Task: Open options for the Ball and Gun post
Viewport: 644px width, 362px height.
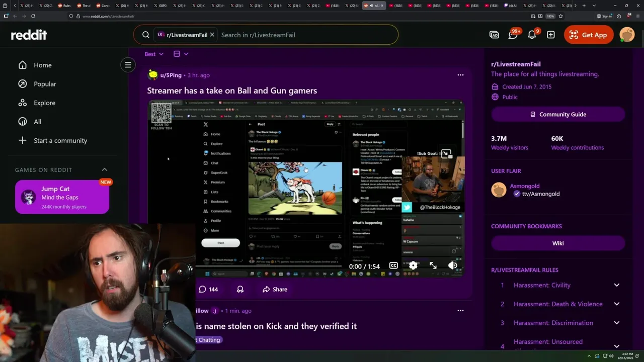Action: click(460, 75)
